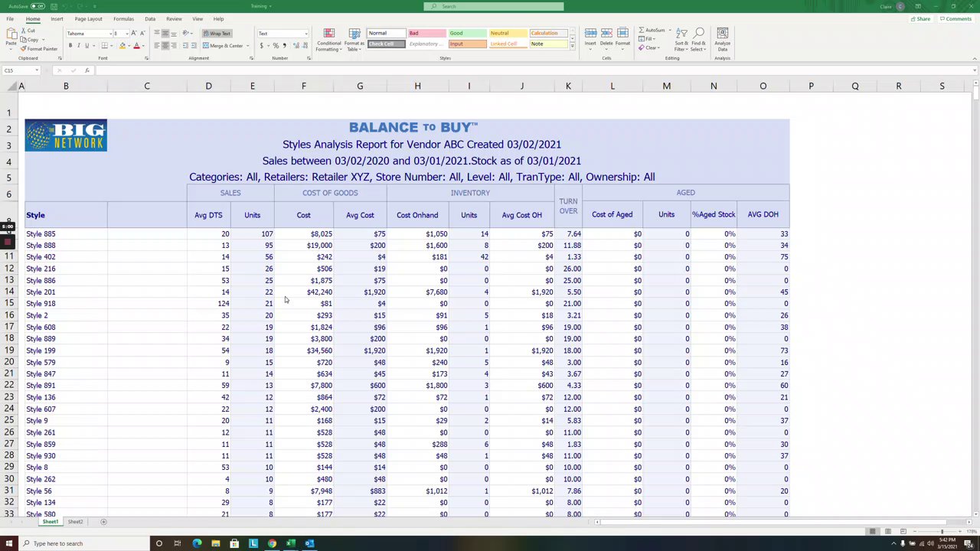This screenshot has height=551, width=980.
Task: Expand the cell styles gallery
Action: point(572,47)
